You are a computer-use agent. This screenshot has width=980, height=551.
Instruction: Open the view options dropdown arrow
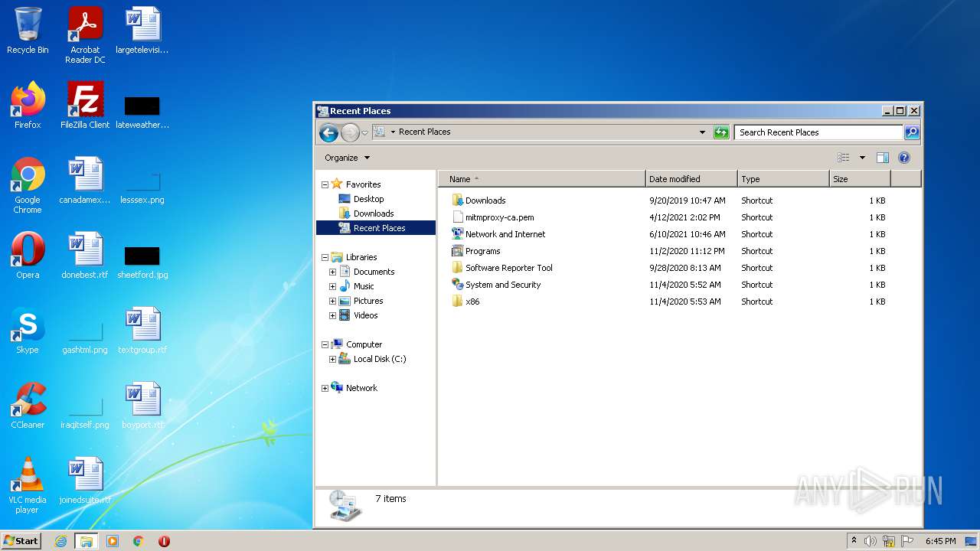pos(862,158)
